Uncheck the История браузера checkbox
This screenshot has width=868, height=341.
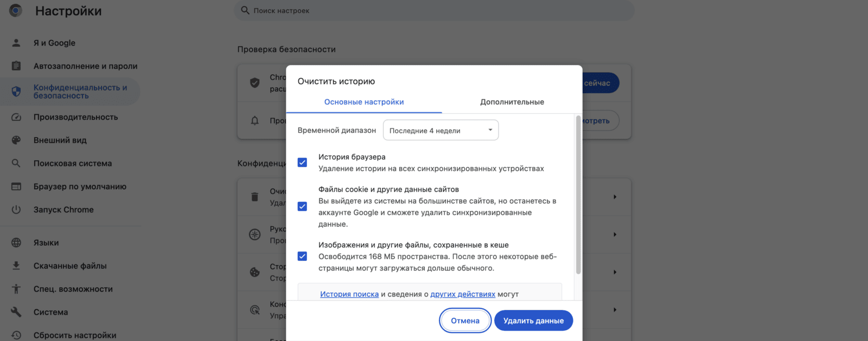tap(302, 163)
